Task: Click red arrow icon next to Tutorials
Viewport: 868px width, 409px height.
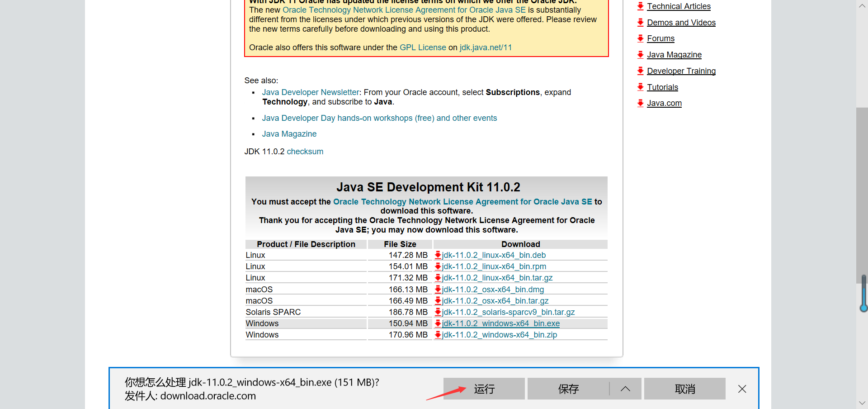Action: [x=641, y=87]
